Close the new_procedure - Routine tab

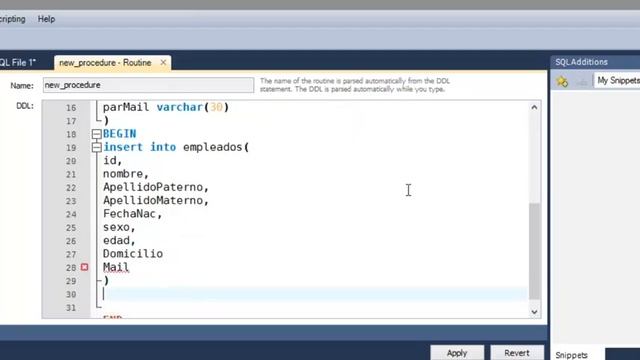(163, 62)
